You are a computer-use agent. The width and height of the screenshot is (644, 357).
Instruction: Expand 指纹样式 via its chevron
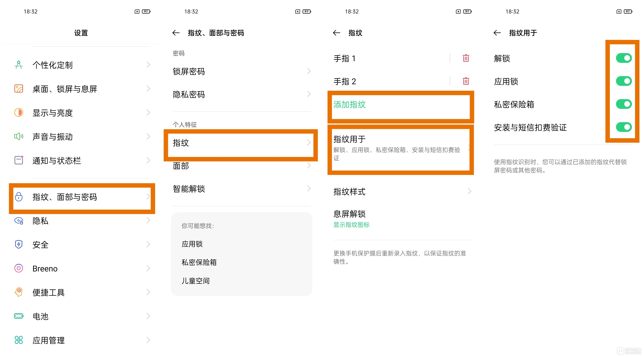pyautogui.click(x=470, y=191)
